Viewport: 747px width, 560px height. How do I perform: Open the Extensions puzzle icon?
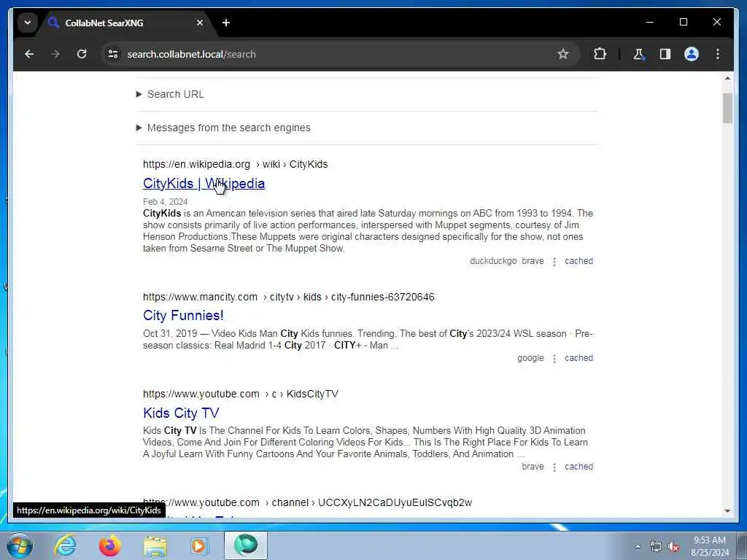pyautogui.click(x=600, y=54)
